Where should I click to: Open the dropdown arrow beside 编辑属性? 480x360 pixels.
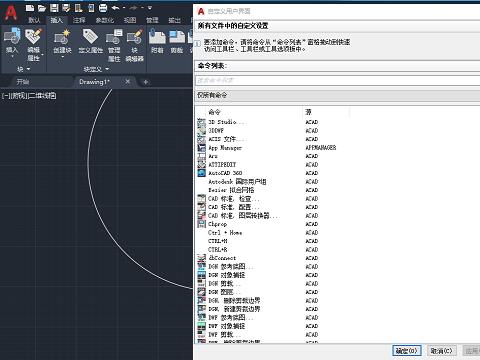[43, 54]
